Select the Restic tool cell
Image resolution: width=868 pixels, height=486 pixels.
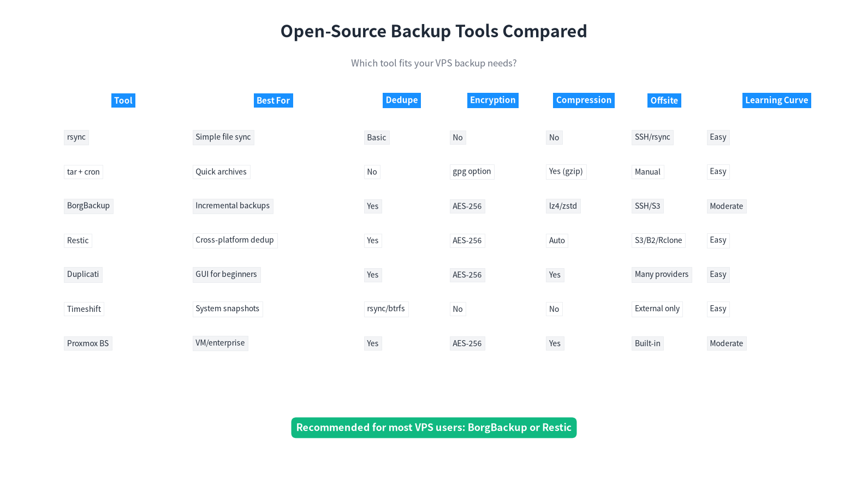click(x=78, y=240)
